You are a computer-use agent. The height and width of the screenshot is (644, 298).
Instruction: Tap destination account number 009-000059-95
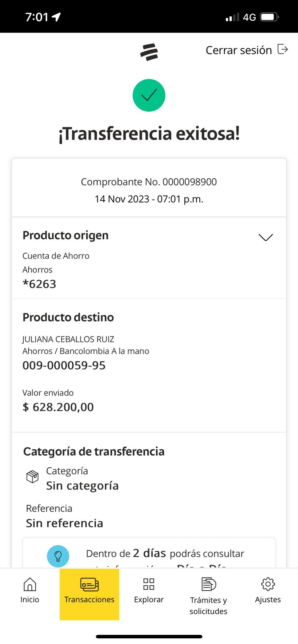[x=64, y=365]
